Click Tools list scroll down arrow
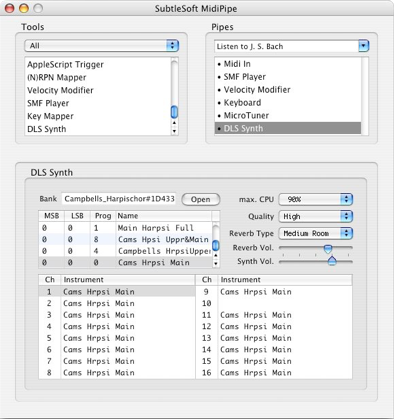Image resolution: width=394 pixels, height=419 pixels. (x=174, y=131)
